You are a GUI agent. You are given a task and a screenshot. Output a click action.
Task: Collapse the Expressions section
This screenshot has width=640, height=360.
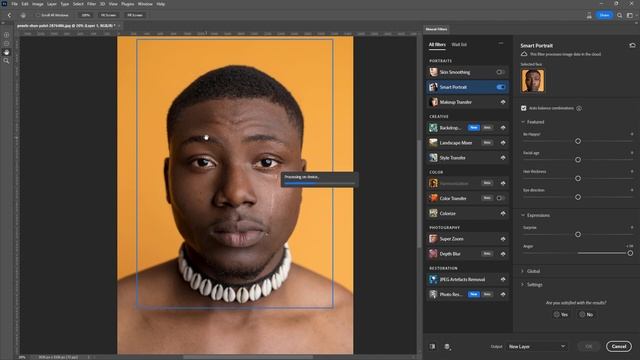click(x=523, y=215)
